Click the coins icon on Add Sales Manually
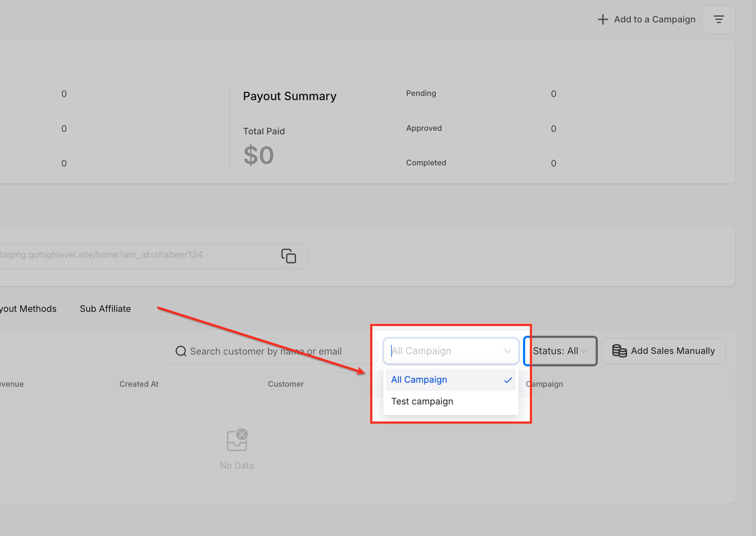 pyautogui.click(x=619, y=351)
